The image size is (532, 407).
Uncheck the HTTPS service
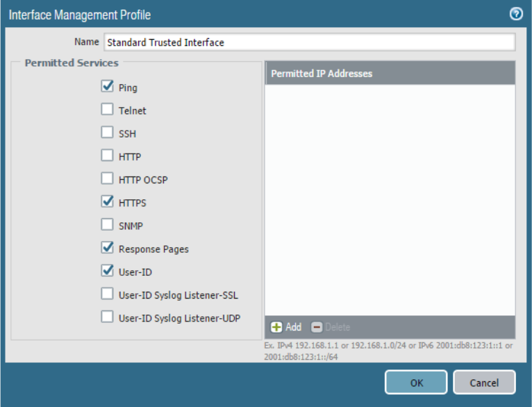tap(107, 202)
